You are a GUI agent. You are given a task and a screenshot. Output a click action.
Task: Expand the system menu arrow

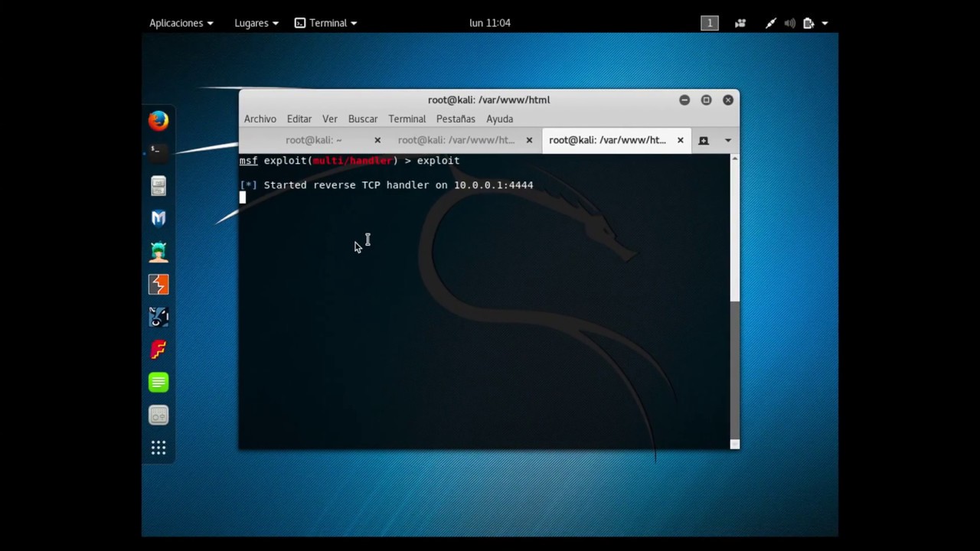[825, 23]
